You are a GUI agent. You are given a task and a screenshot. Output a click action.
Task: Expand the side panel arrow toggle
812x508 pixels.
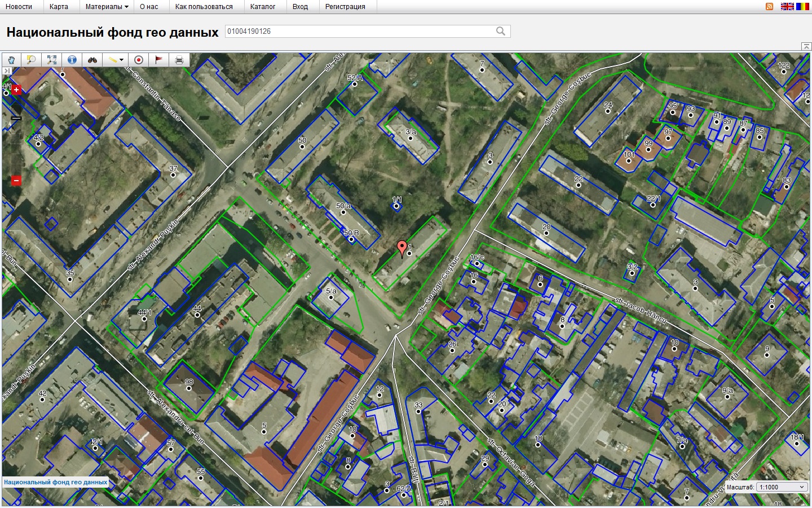[7, 71]
